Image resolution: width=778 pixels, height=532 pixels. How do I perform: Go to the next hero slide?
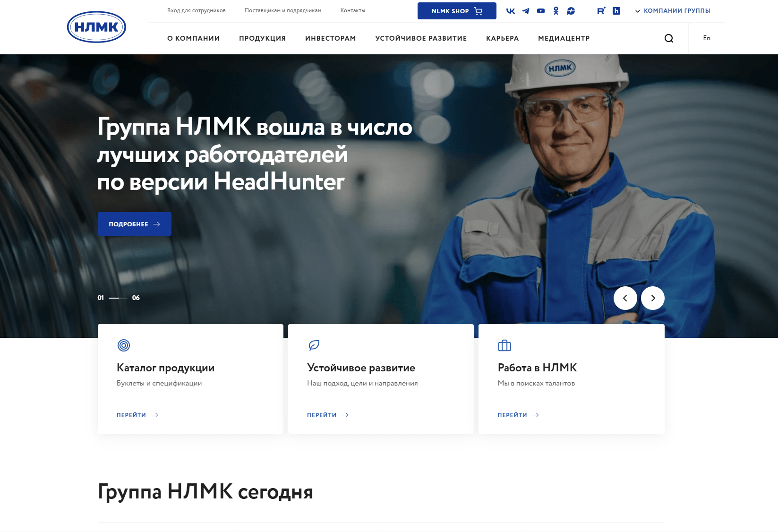tap(653, 298)
